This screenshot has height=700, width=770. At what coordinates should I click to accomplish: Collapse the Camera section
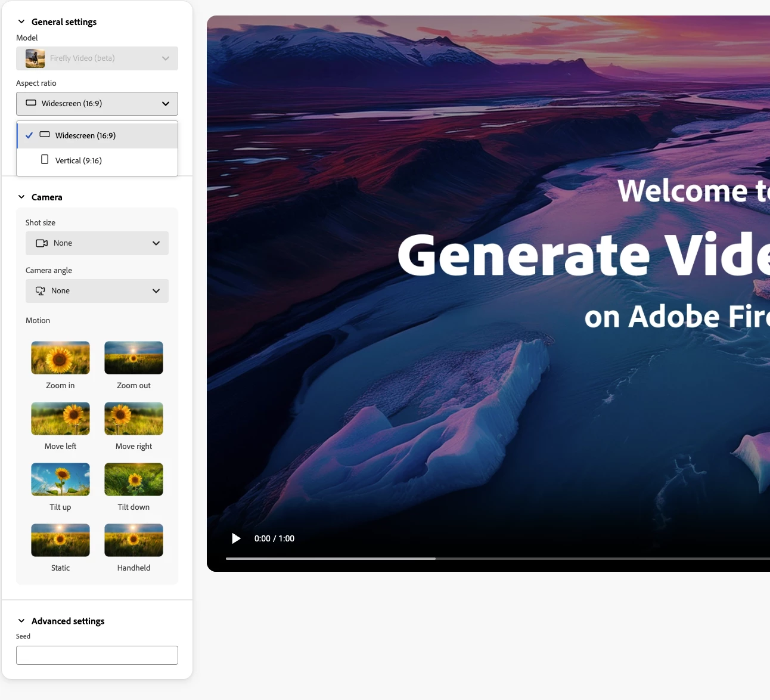tap(21, 197)
